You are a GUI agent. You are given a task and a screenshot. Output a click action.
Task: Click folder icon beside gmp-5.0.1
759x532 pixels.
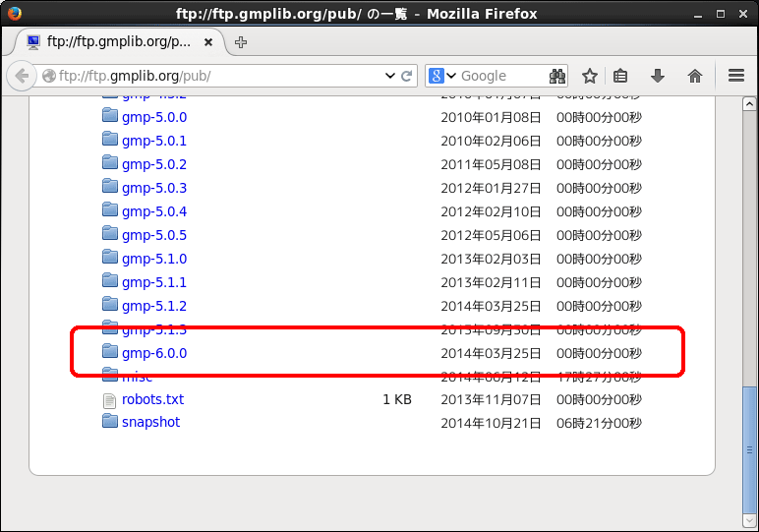(x=110, y=139)
